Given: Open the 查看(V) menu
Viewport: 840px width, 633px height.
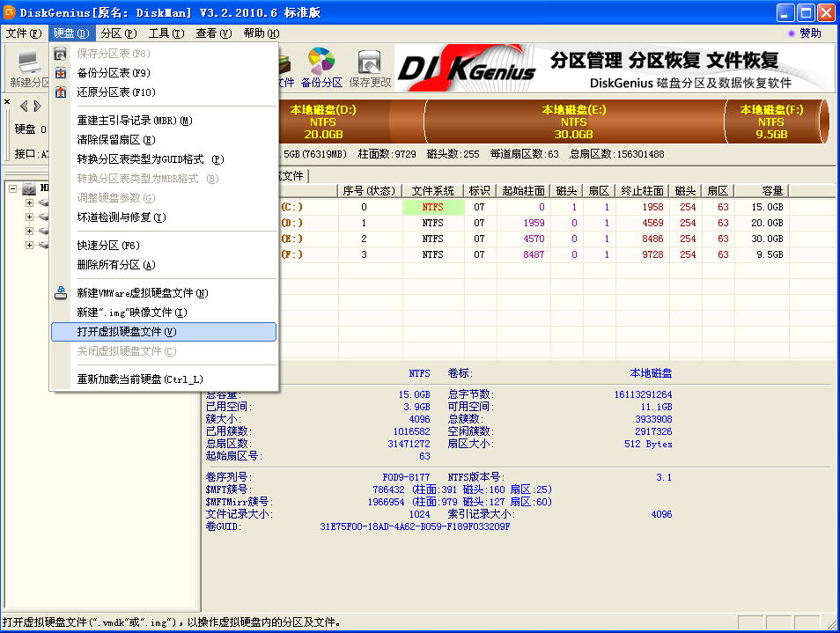Looking at the screenshot, I should [214, 33].
